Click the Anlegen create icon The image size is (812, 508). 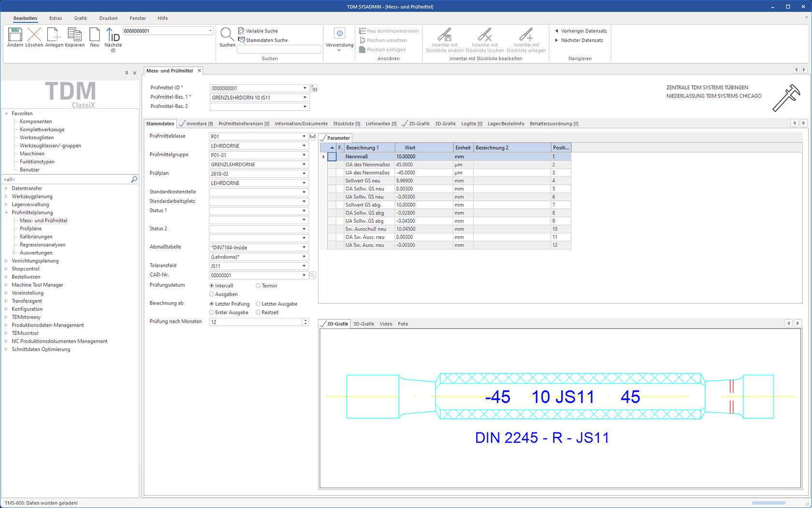tap(54, 34)
